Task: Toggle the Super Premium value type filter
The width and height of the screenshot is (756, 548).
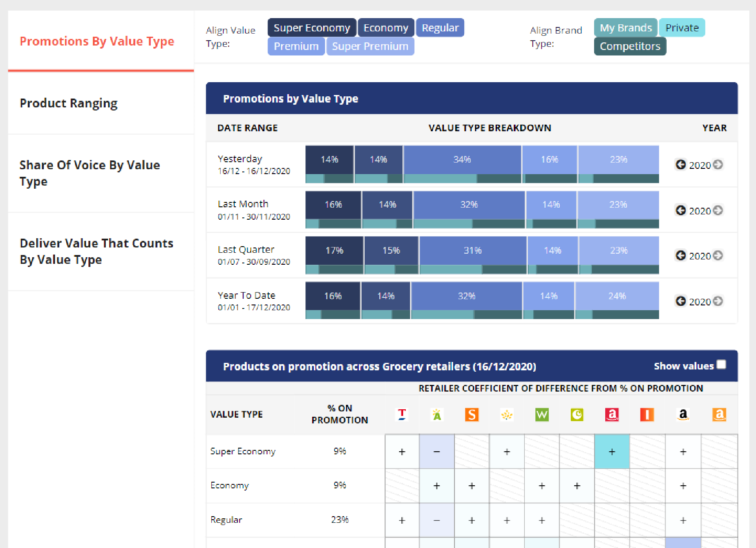Action: (x=370, y=46)
